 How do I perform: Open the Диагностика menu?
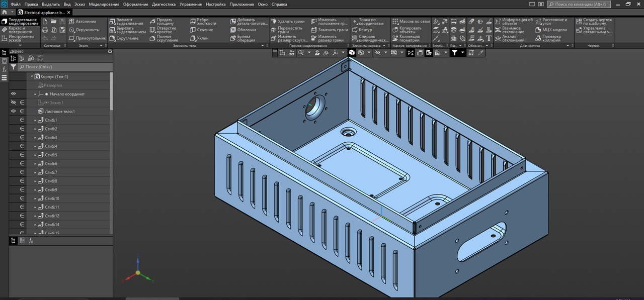point(164,4)
